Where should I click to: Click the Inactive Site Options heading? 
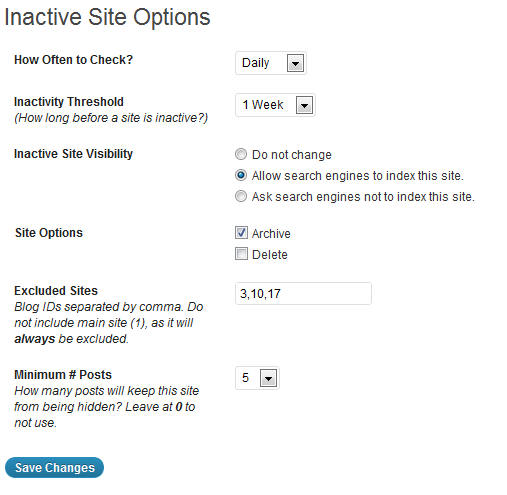point(107,17)
